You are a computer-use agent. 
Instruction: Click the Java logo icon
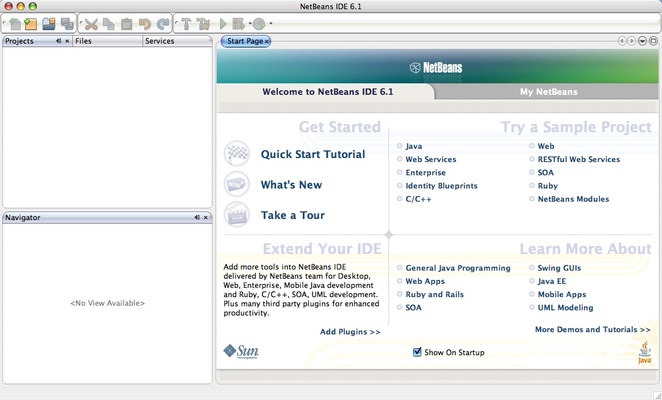coord(645,352)
